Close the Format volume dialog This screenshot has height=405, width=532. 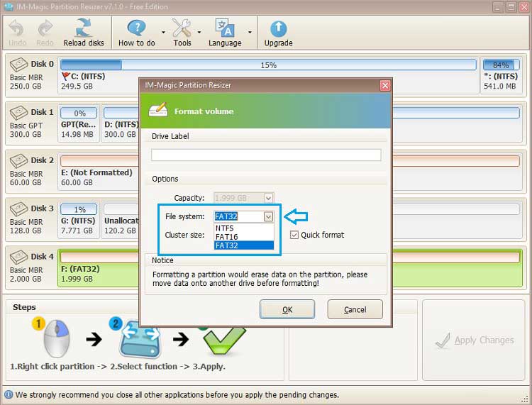tap(385, 86)
